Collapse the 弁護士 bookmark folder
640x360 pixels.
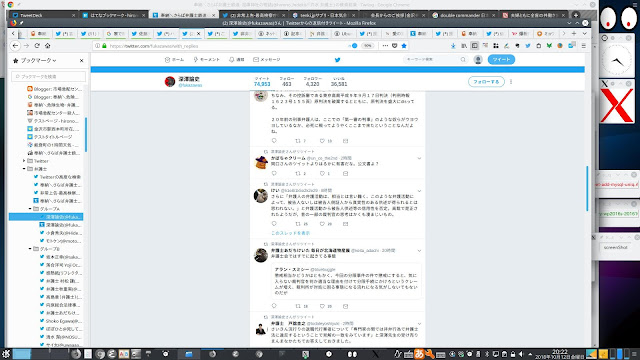point(24,169)
